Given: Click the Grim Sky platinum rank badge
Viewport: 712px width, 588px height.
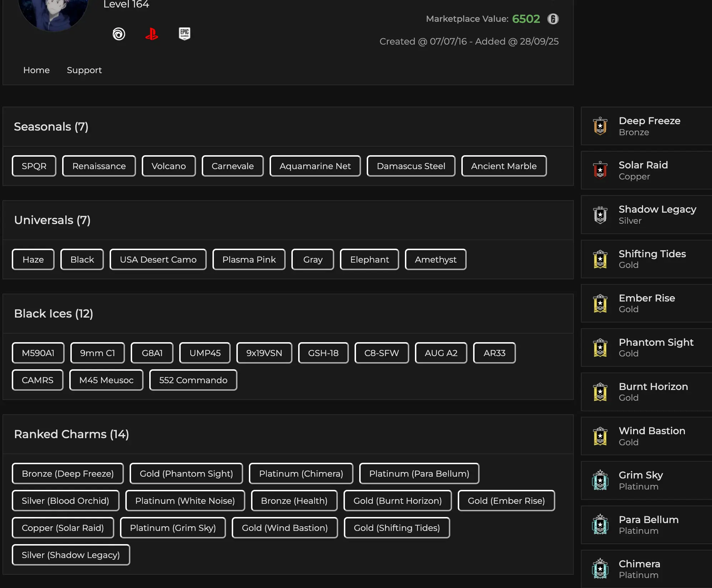Looking at the screenshot, I should click(600, 481).
